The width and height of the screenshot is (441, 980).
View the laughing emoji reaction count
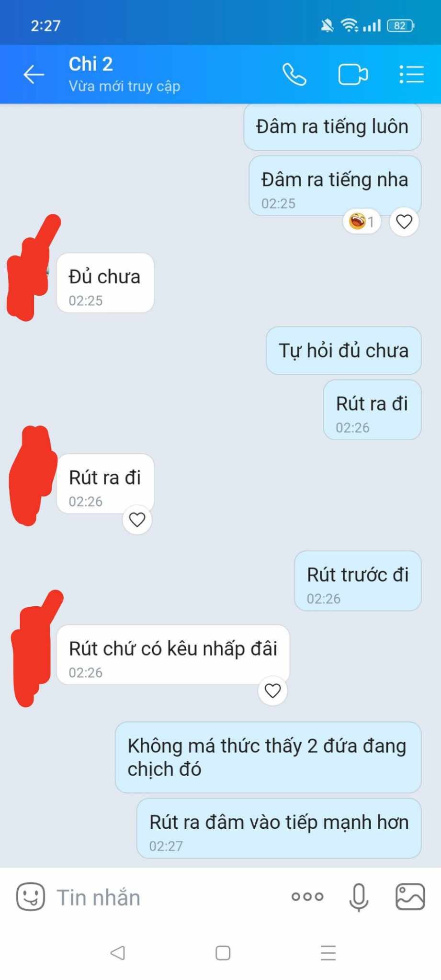point(362,222)
